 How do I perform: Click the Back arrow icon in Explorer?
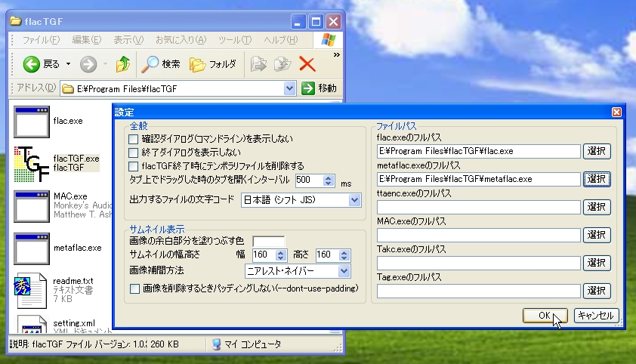point(31,64)
